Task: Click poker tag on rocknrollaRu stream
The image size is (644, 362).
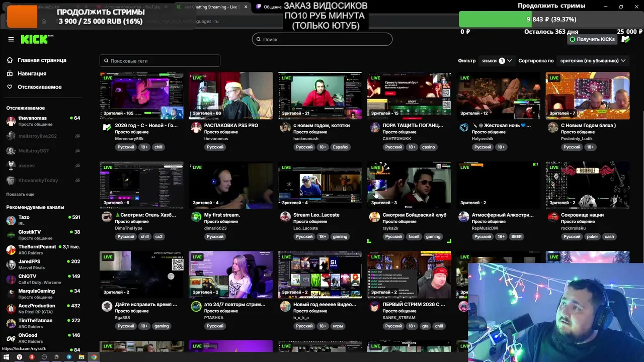Action: click(x=593, y=237)
